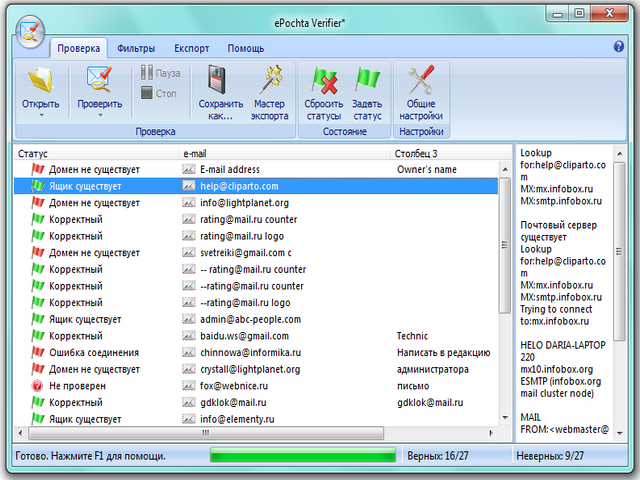Click Задать статус green flag icon
This screenshot has width=640, height=480.
coord(367,79)
